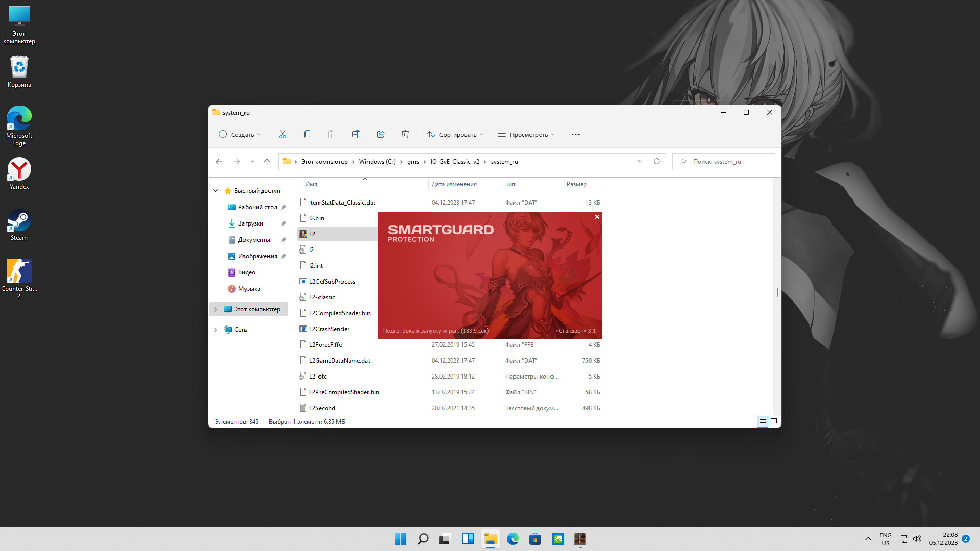The image size is (980, 551).
Task: Go up one folder level arrow
Action: (x=267, y=162)
